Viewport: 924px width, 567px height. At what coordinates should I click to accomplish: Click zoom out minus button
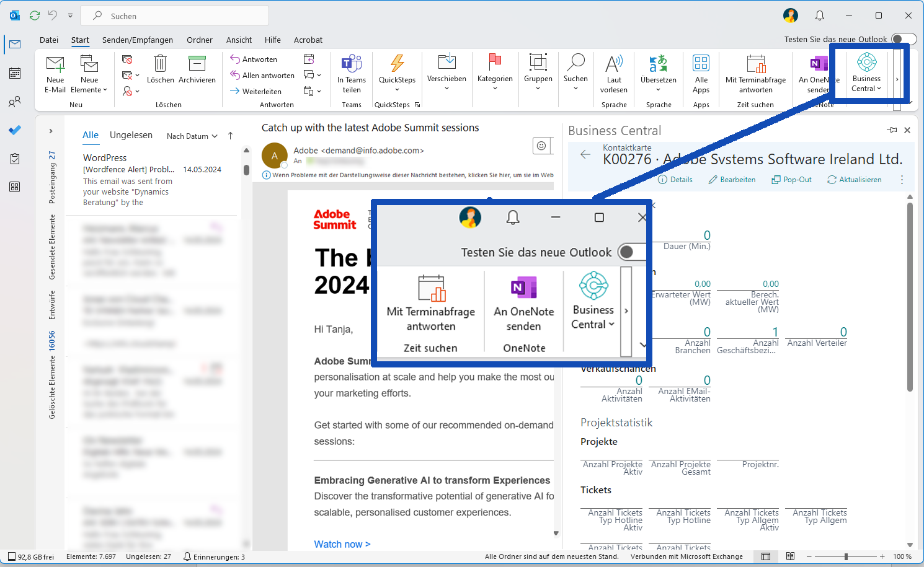[809, 556]
